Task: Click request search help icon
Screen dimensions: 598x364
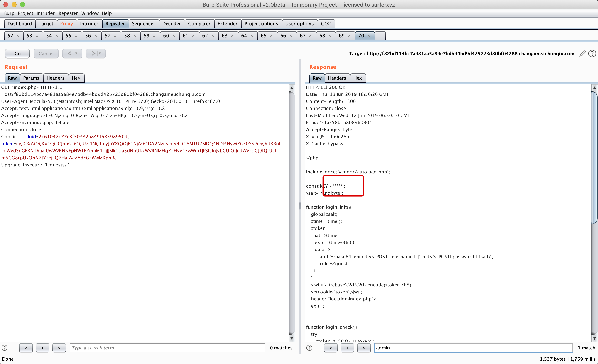Action: 5,348
